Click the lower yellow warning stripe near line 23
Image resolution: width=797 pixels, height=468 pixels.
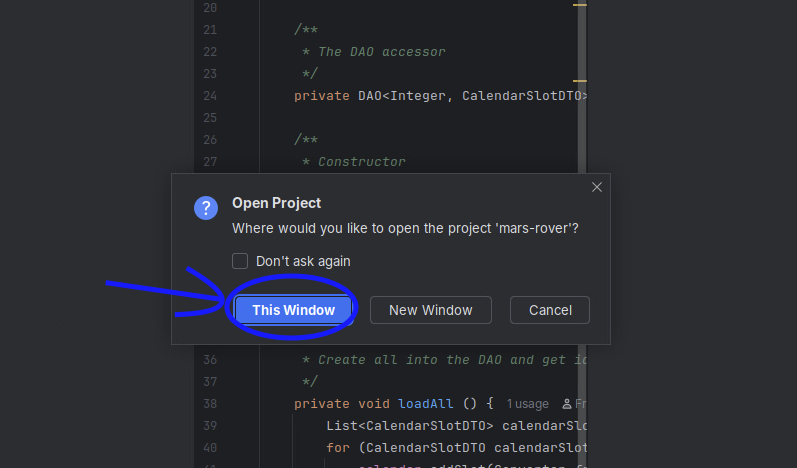580,81
